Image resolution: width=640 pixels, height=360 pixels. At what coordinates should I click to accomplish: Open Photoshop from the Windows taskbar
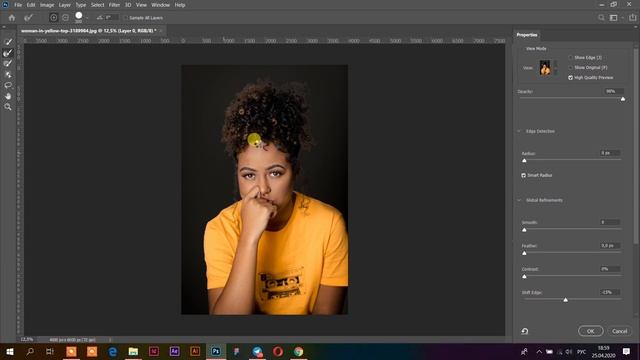(216, 351)
